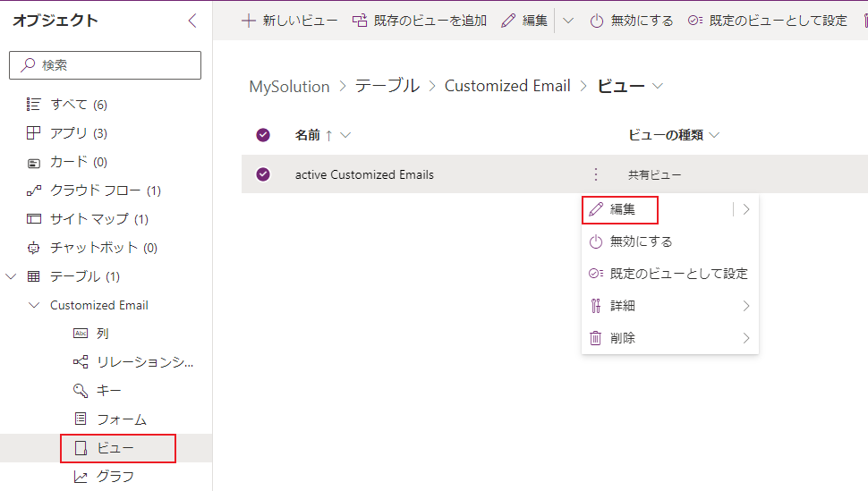The width and height of the screenshot is (868, 491).
Task: Go to MySolution breadcrumb
Action: pos(289,87)
